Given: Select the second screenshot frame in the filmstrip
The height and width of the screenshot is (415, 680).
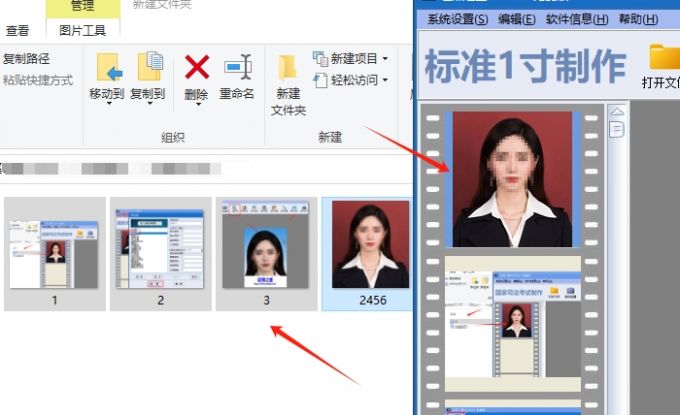Looking at the screenshot, I should pyautogui.click(x=513, y=324).
